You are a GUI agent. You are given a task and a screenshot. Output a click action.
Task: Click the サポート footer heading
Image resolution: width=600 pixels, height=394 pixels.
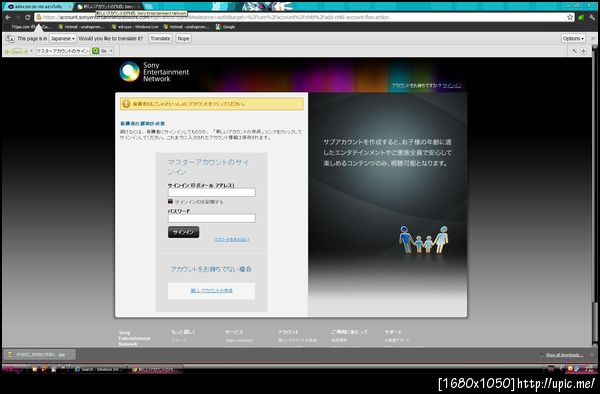click(x=393, y=332)
